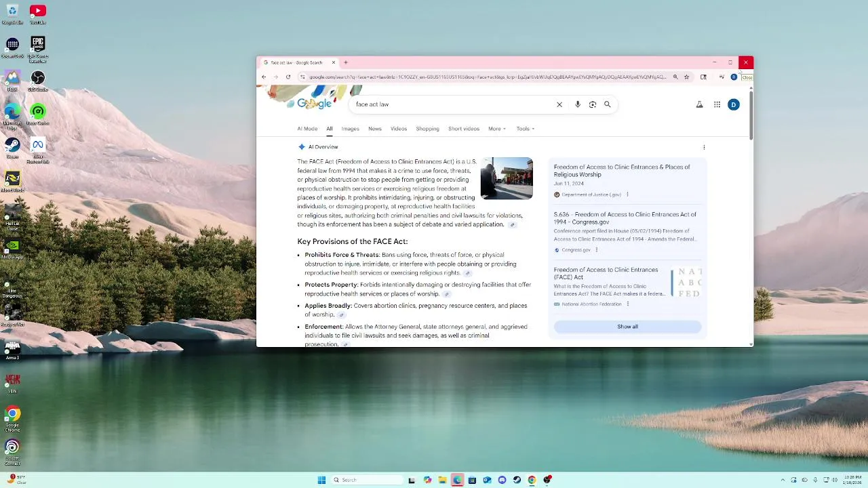
Task: Click the AI Overview photo thumbnail
Action: tap(507, 178)
